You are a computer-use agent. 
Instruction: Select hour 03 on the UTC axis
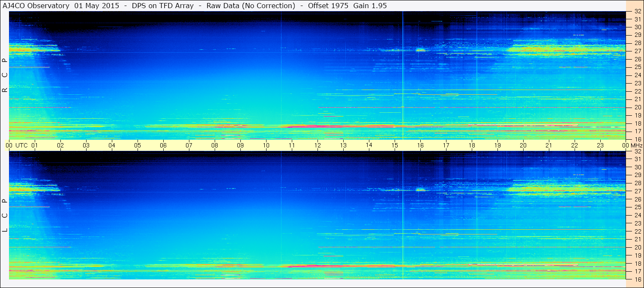pos(86,145)
